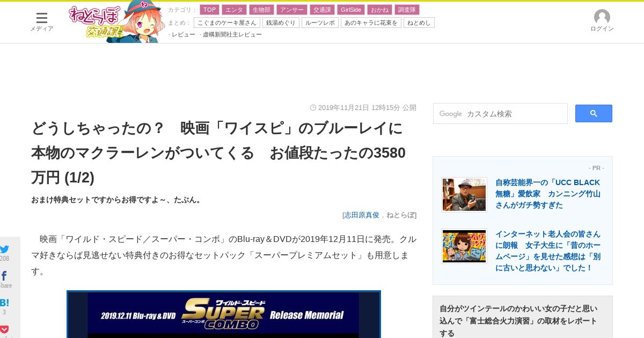Click the SUPER COMBO release banner image
This screenshot has height=338, width=644.
(x=224, y=314)
